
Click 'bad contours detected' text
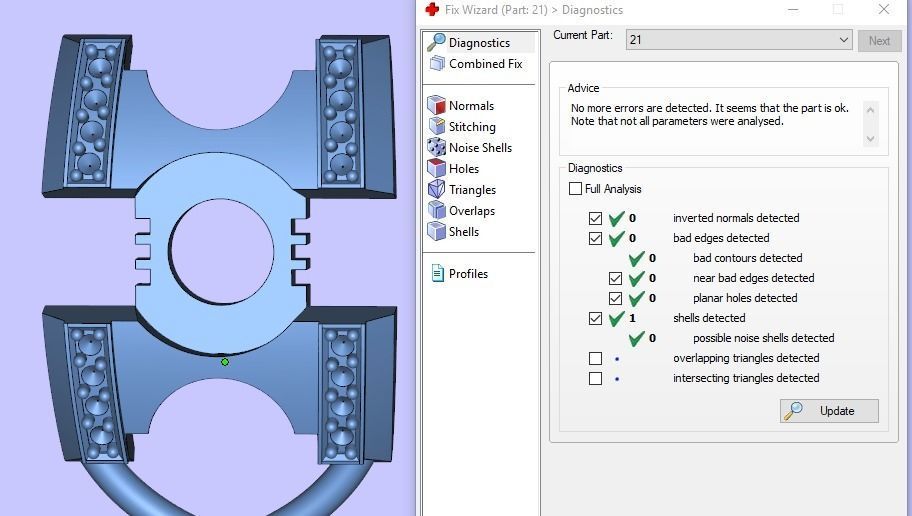747,258
